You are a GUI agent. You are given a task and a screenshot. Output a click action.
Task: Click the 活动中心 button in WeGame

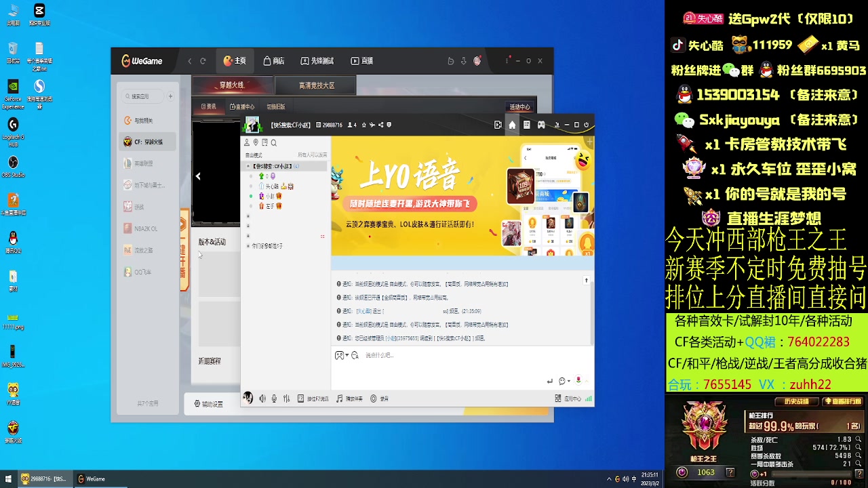(520, 107)
